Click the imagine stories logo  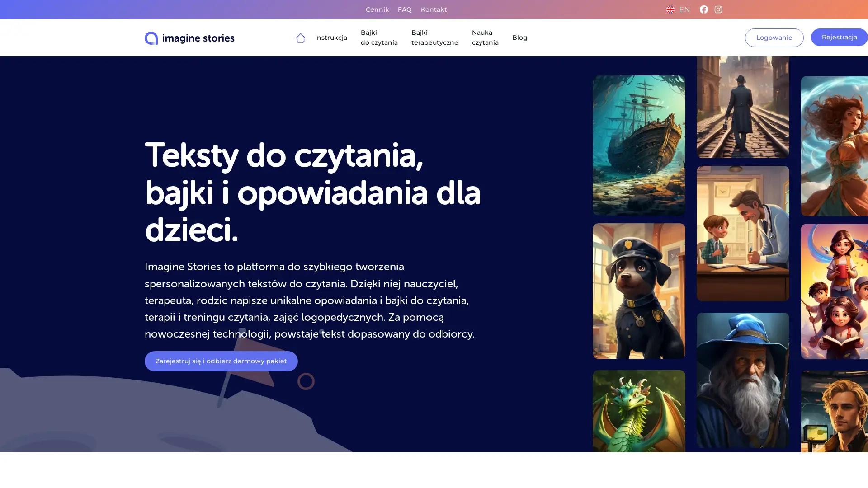(x=189, y=38)
